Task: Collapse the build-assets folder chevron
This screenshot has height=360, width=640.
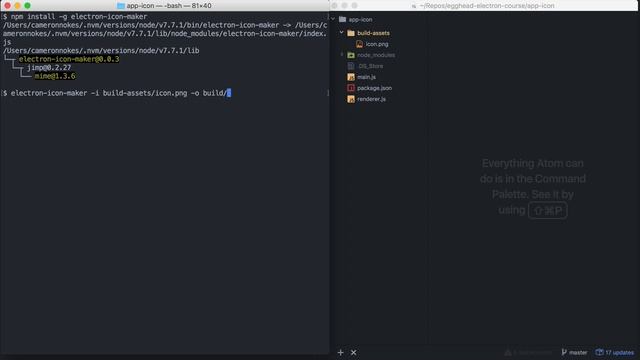Action: (342, 32)
